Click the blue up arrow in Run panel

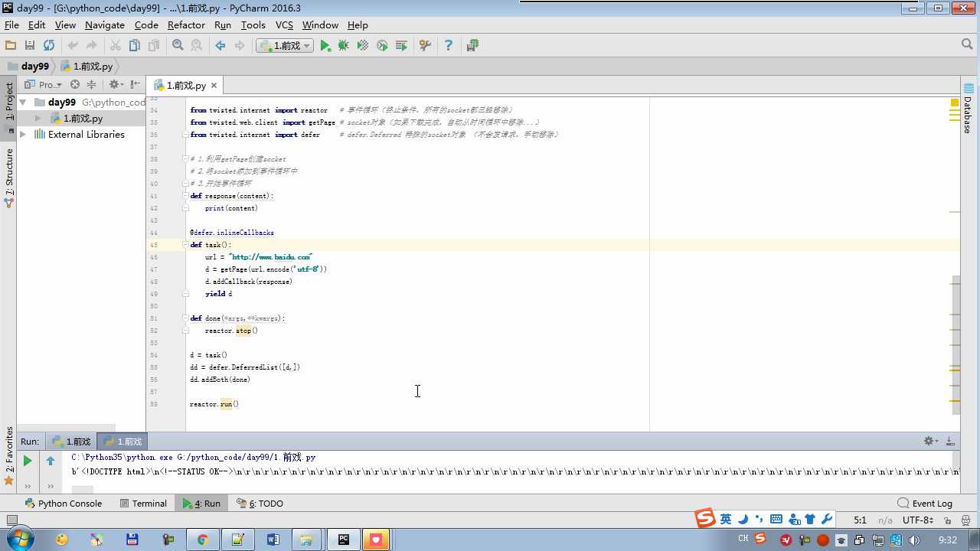(x=51, y=461)
